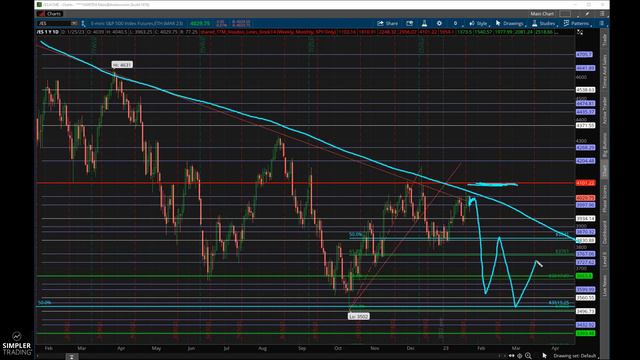Click the chart snapshot icon beside Share

[x=409, y=23]
